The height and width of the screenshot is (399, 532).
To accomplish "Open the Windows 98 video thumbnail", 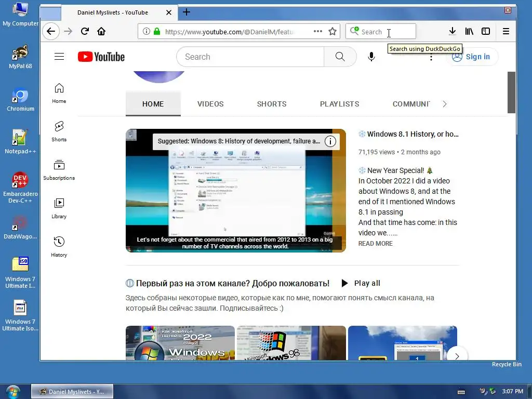I will [291, 343].
